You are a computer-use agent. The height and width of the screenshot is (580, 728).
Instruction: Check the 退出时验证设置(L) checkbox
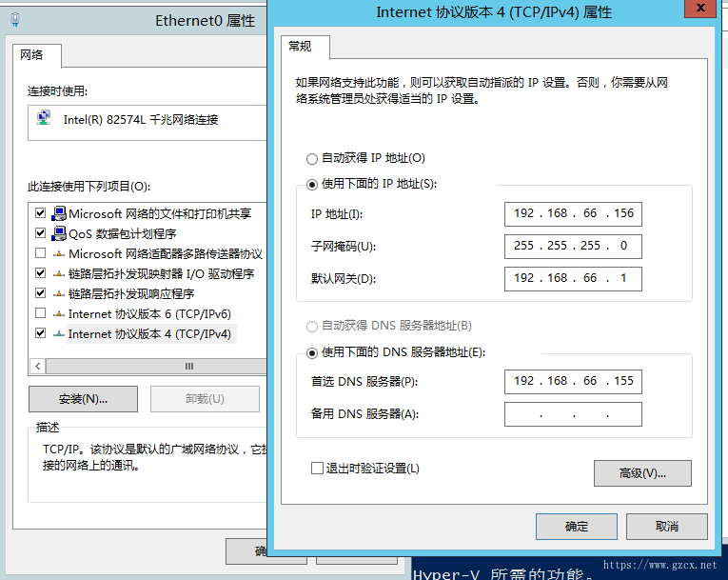pyautogui.click(x=317, y=468)
